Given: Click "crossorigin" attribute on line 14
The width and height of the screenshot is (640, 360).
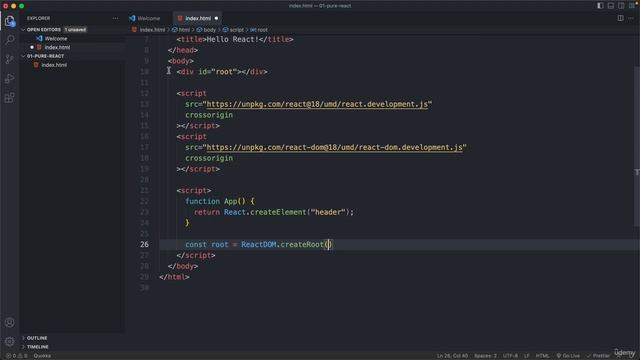Looking at the screenshot, I should [x=209, y=115].
